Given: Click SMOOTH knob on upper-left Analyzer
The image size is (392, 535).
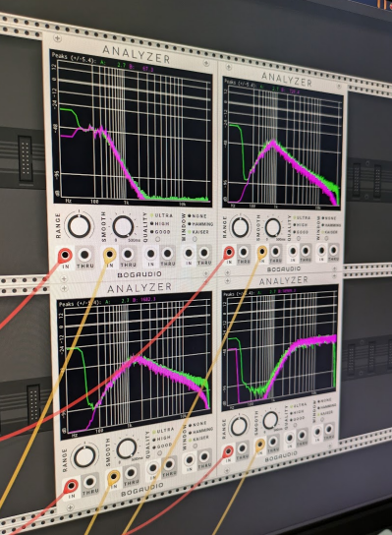Looking at the screenshot, I should (123, 226).
